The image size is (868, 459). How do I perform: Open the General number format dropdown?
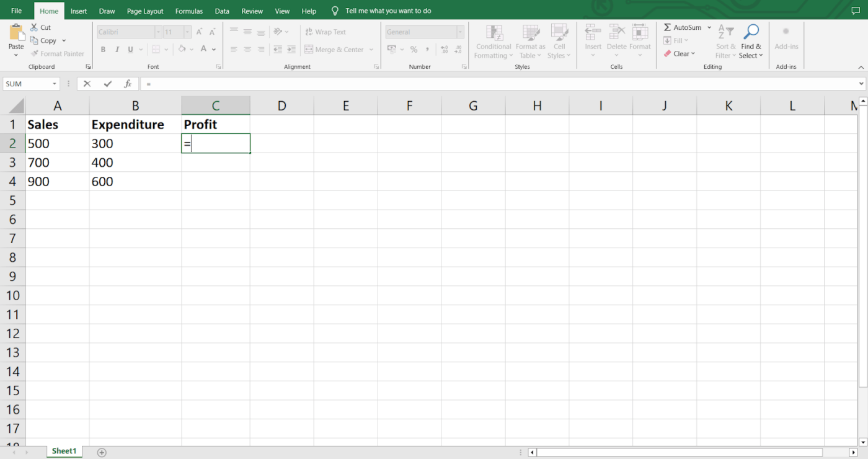tap(460, 32)
